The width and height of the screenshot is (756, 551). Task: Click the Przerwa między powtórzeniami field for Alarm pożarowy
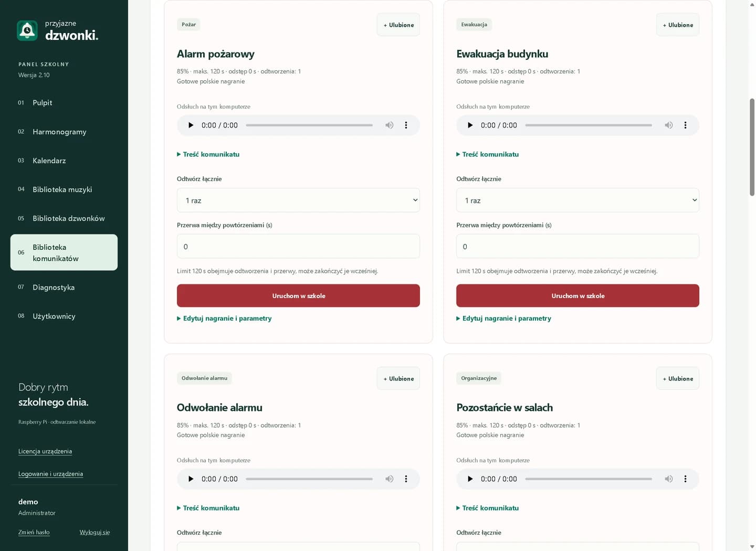[298, 246]
